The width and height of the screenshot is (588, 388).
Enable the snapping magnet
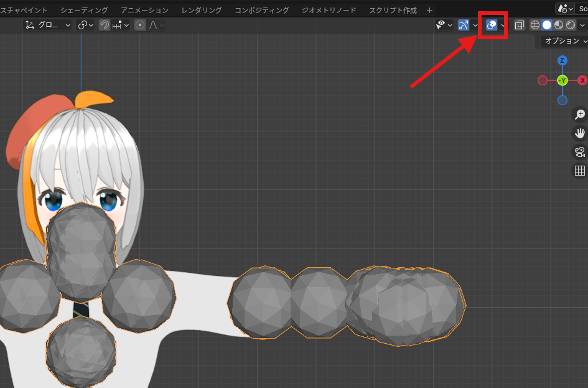[x=105, y=25]
